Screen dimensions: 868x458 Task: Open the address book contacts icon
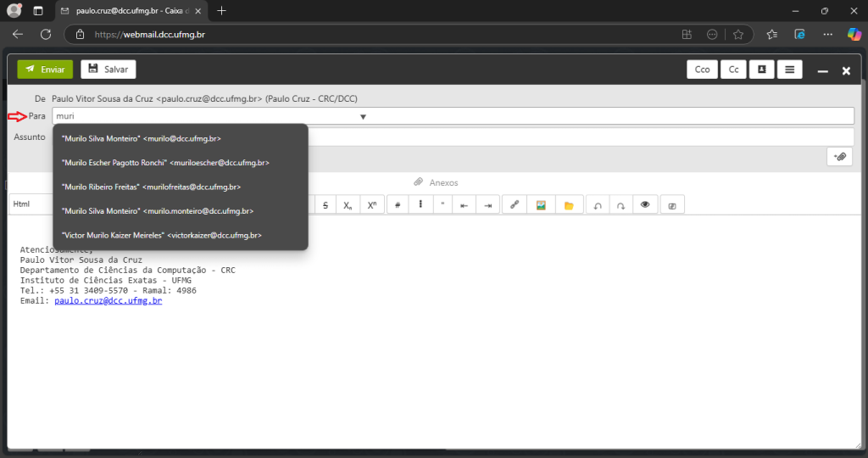(x=760, y=70)
